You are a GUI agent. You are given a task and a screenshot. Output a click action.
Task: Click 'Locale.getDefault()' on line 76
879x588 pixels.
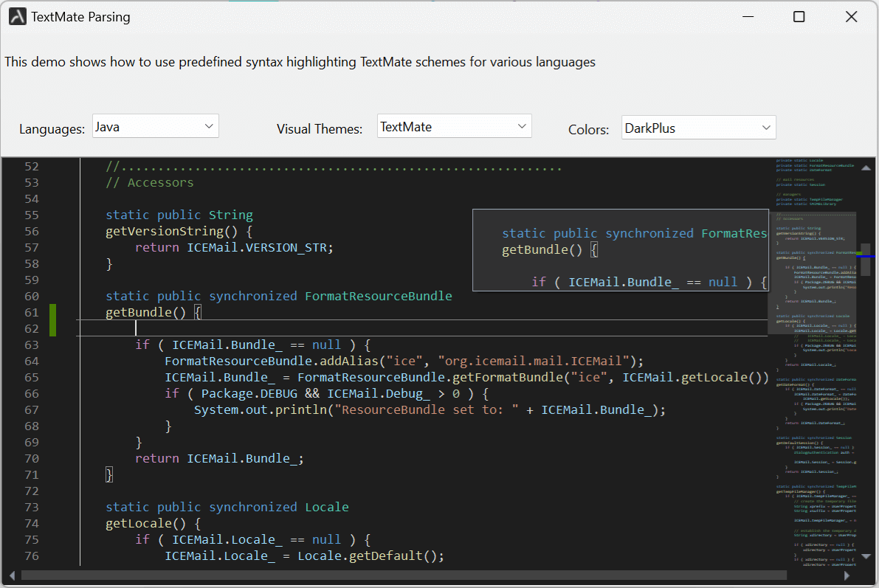coord(367,556)
